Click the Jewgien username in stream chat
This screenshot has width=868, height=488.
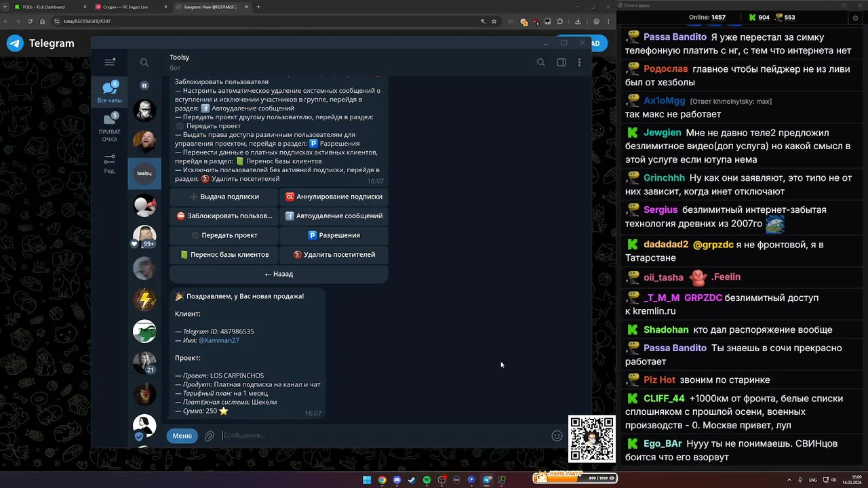click(663, 133)
